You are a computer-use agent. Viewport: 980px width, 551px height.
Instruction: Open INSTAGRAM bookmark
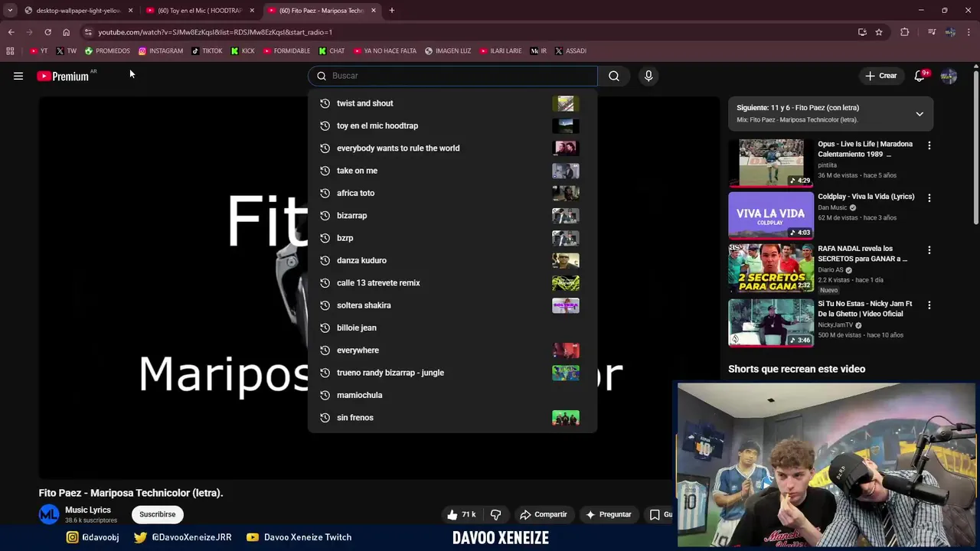tap(161, 51)
